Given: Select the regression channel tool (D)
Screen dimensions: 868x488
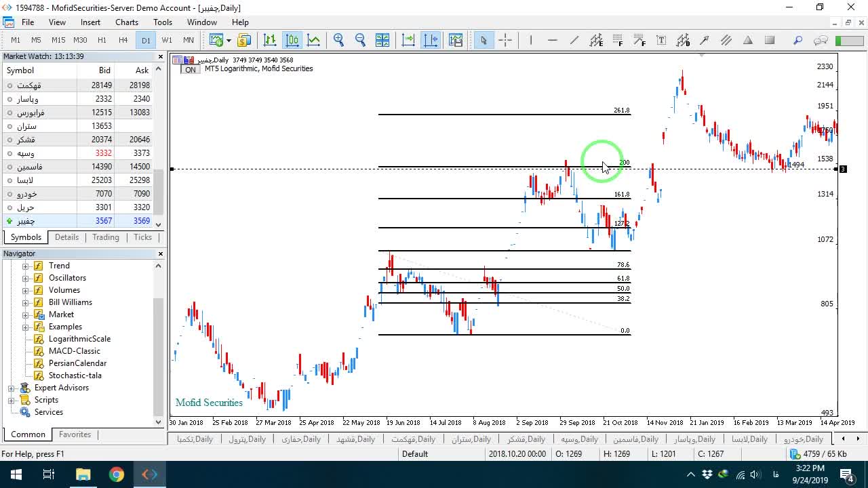Looking at the screenshot, I should (x=683, y=40).
